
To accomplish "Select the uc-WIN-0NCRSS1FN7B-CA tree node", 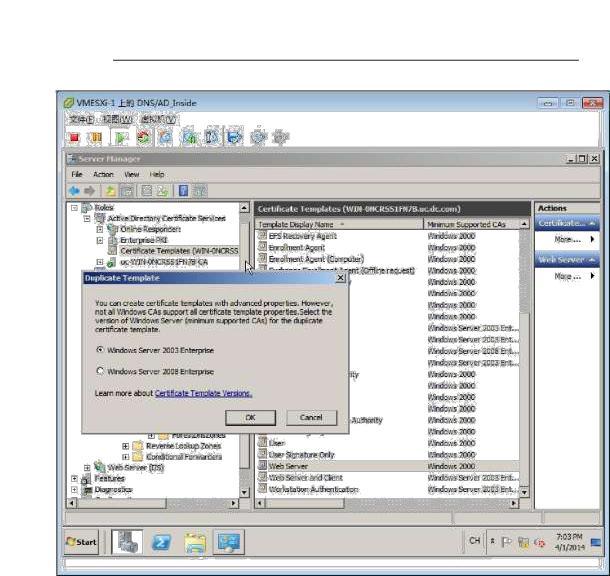I will tap(163, 262).
